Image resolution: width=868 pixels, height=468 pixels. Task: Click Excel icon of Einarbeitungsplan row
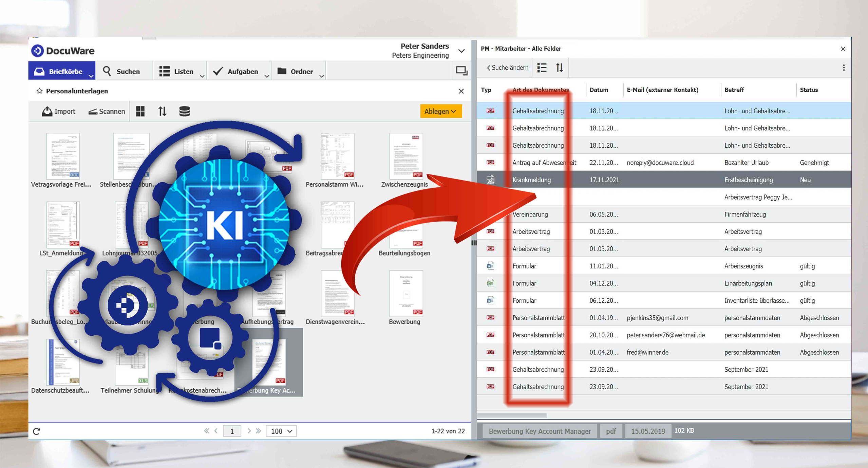(x=490, y=283)
